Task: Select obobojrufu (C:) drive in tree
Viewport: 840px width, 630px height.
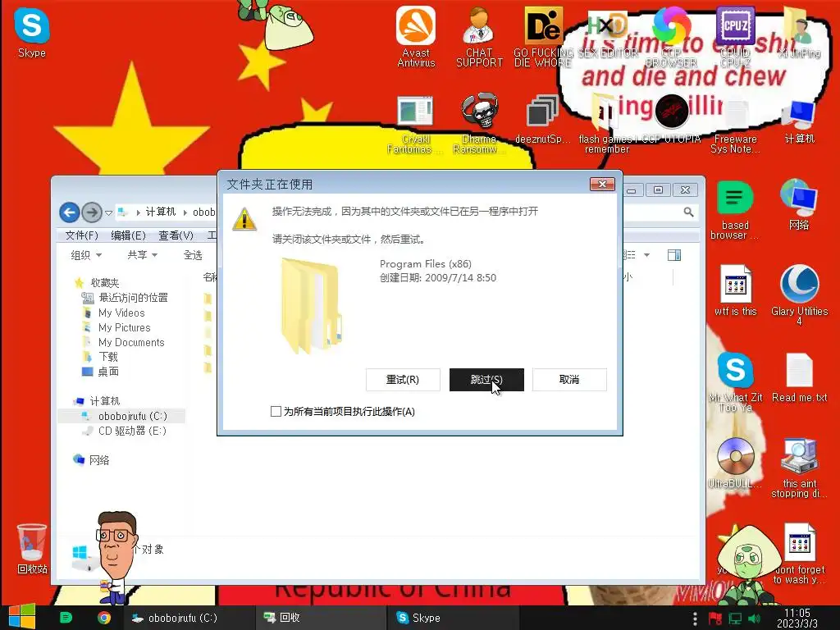Action: [132, 416]
